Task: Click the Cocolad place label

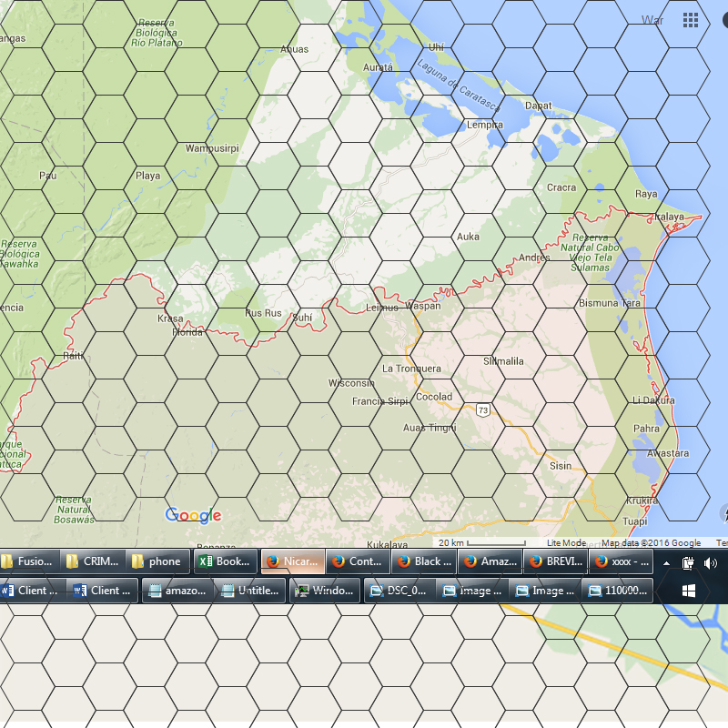Action: 434,397
